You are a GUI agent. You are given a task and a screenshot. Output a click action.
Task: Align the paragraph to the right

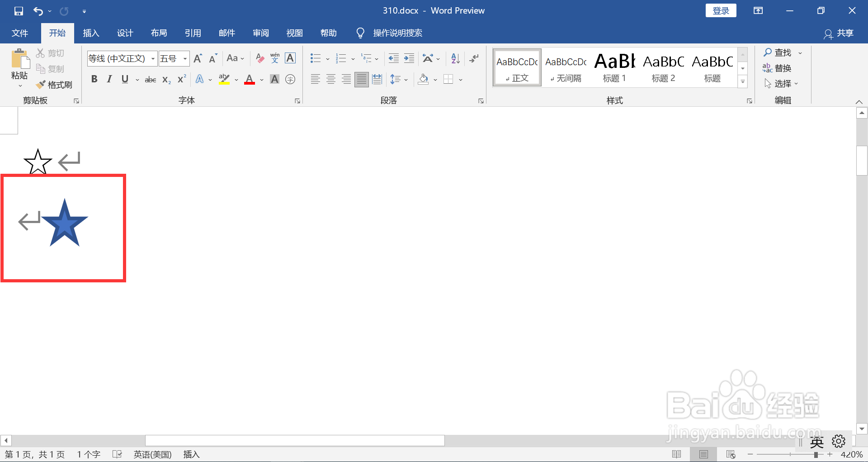click(x=346, y=80)
